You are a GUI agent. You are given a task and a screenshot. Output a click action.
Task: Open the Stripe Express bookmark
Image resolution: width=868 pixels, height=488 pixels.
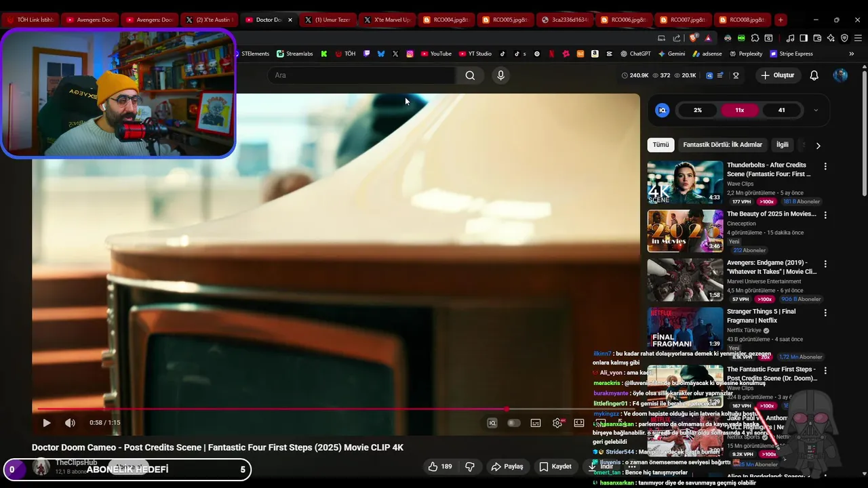click(x=791, y=54)
